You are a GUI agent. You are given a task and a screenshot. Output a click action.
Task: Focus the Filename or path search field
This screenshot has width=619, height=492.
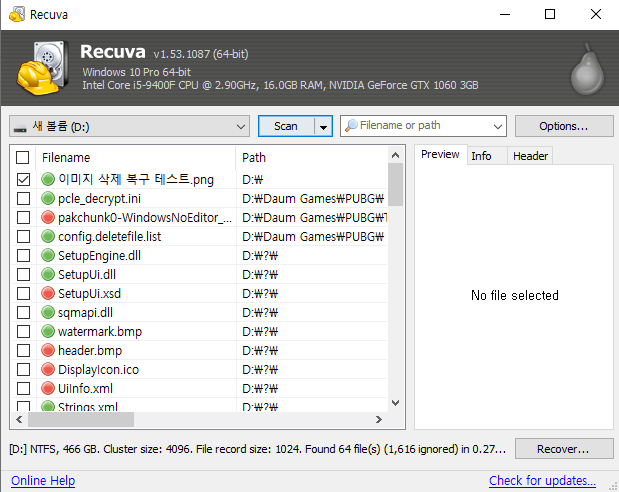click(x=423, y=126)
